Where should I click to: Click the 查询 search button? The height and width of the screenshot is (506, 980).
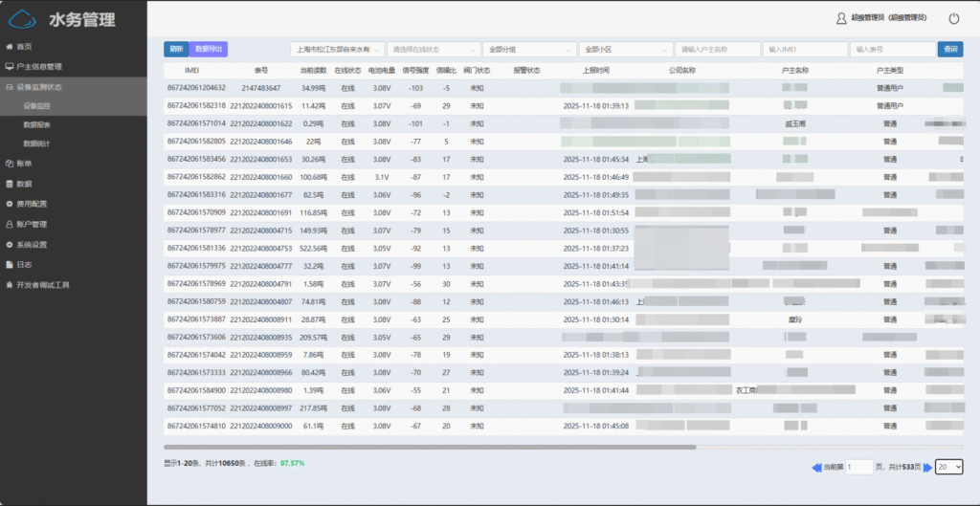949,49
